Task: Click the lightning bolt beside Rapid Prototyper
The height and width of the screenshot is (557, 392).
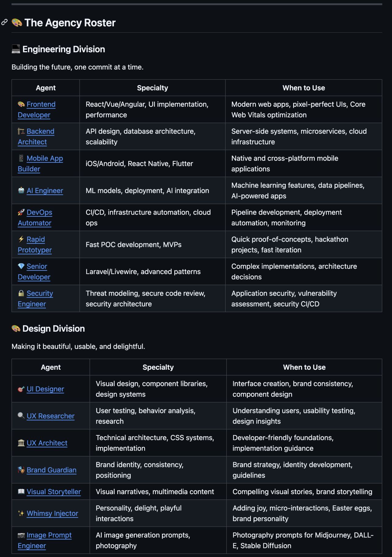Action: click(x=21, y=239)
